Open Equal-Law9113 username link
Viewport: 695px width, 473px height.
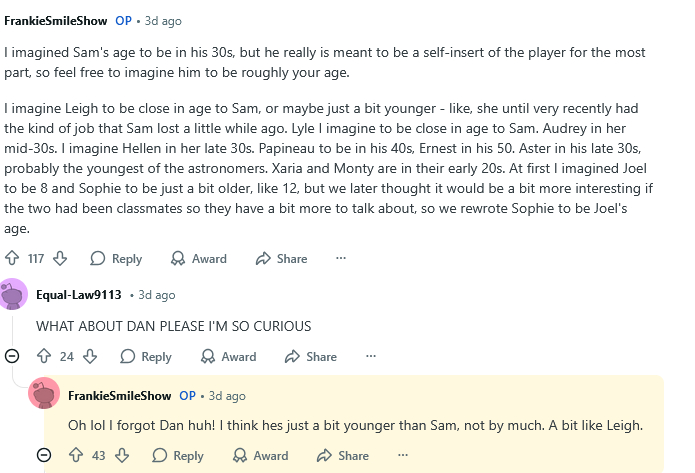pos(78,295)
